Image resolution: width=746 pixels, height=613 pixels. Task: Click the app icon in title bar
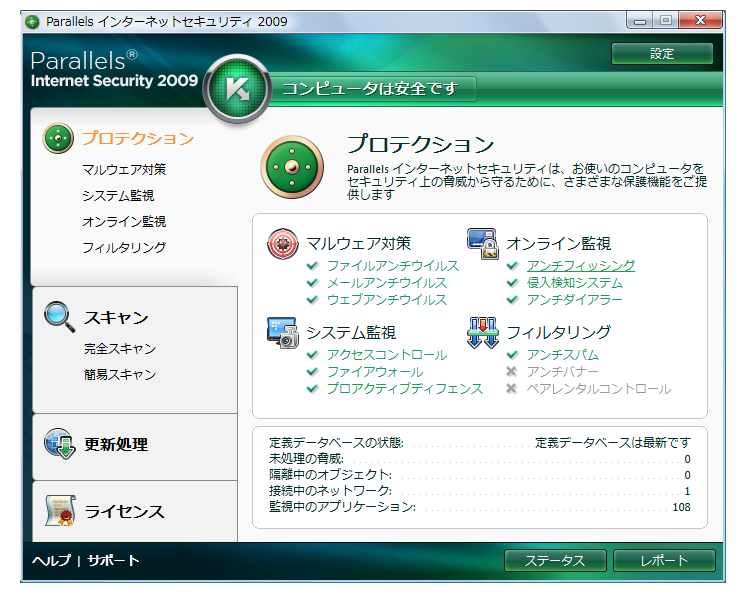click(32, 22)
